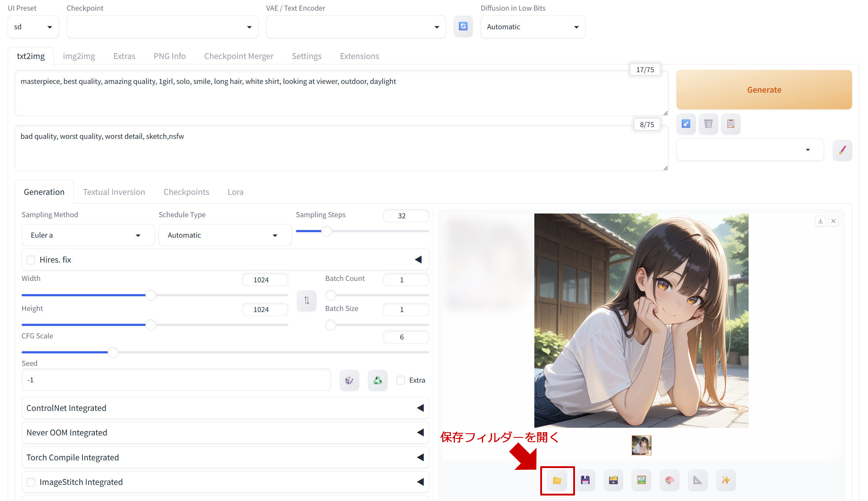Enable the Hires. fix checkbox
The width and height of the screenshot is (868, 501).
tap(31, 260)
